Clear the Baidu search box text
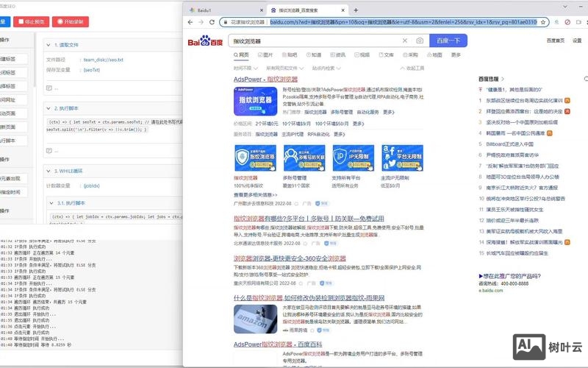This screenshot has width=588, height=368. pos(405,40)
